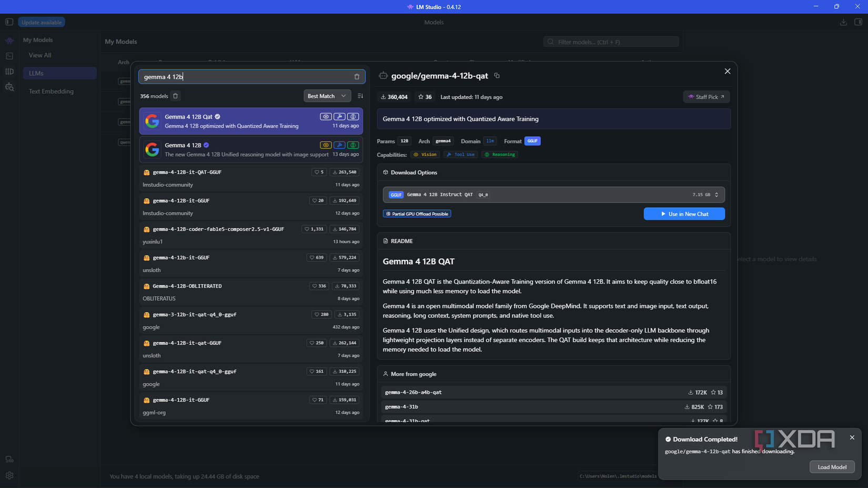Open the My Models library icon in left rail

[9, 72]
